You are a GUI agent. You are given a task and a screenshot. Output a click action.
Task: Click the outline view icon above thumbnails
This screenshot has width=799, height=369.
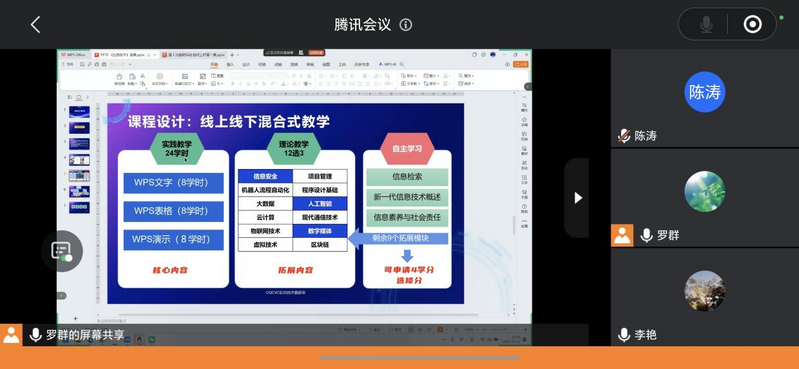click(70, 97)
